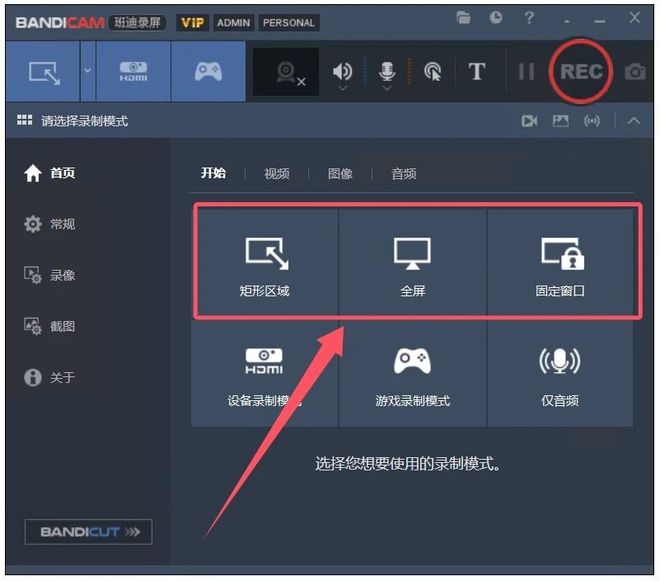This screenshot has height=581, width=660.
Task: Open the output folder icon
Action: point(463,18)
